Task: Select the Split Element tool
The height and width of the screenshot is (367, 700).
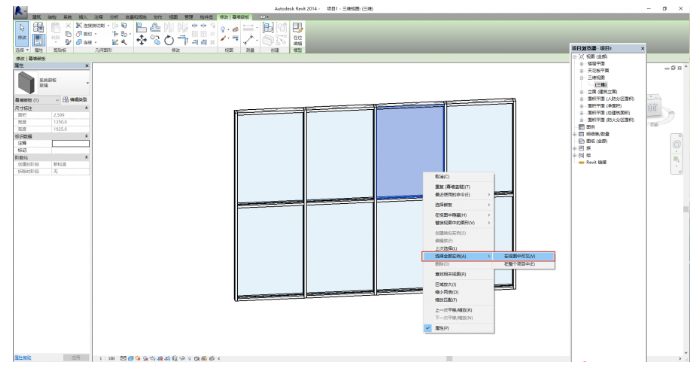Action: (x=195, y=26)
